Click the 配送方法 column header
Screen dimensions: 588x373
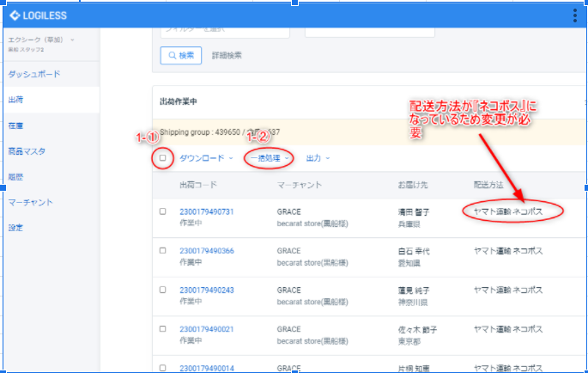point(488,185)
